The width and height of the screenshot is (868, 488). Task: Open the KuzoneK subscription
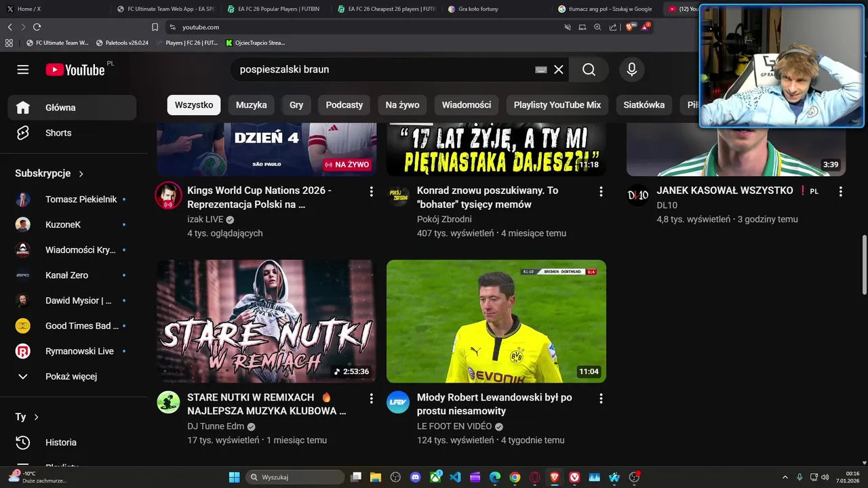[x=73, y=224]
